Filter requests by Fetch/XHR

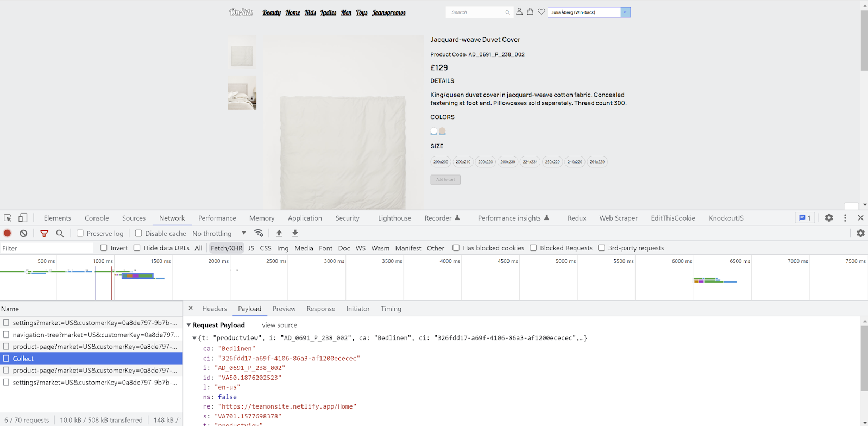(227, 248)
